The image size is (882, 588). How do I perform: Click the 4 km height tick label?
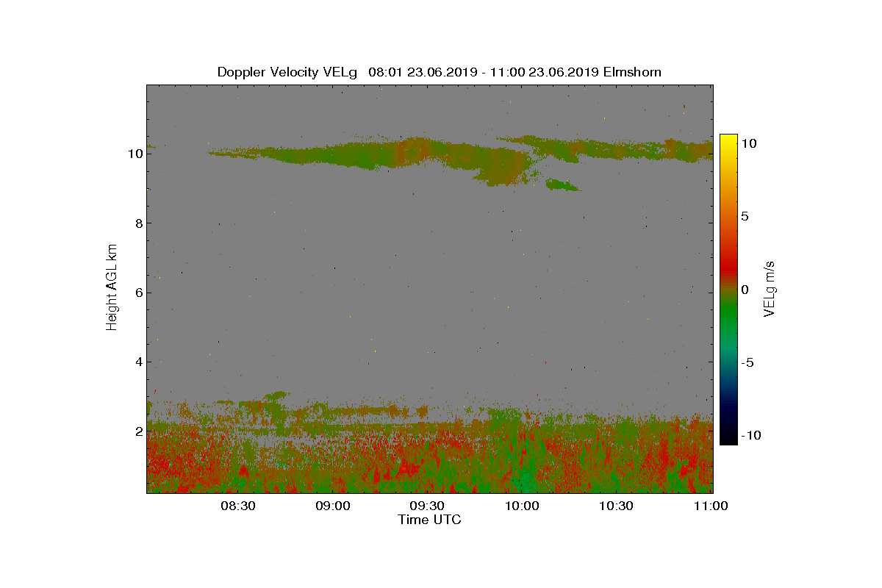pos(137,362)
